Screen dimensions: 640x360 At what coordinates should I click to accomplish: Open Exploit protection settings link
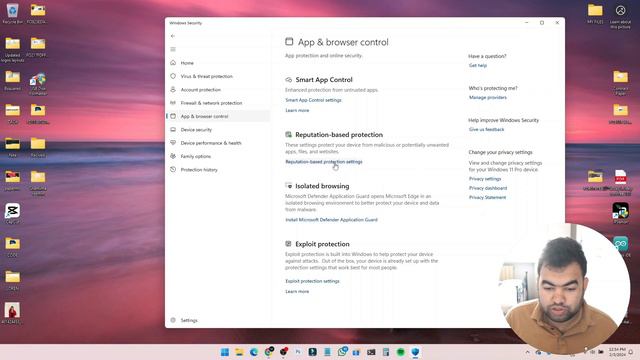(x=312, y=281)
